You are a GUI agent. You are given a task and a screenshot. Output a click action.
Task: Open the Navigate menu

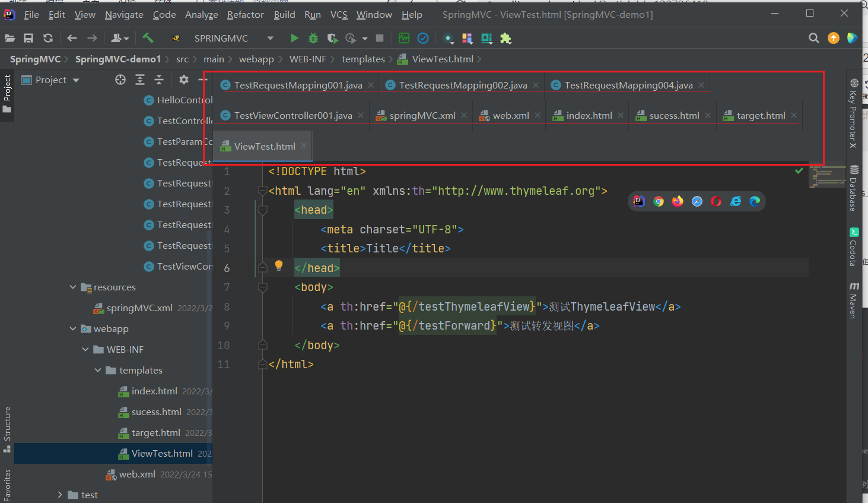tap(124, 14)
